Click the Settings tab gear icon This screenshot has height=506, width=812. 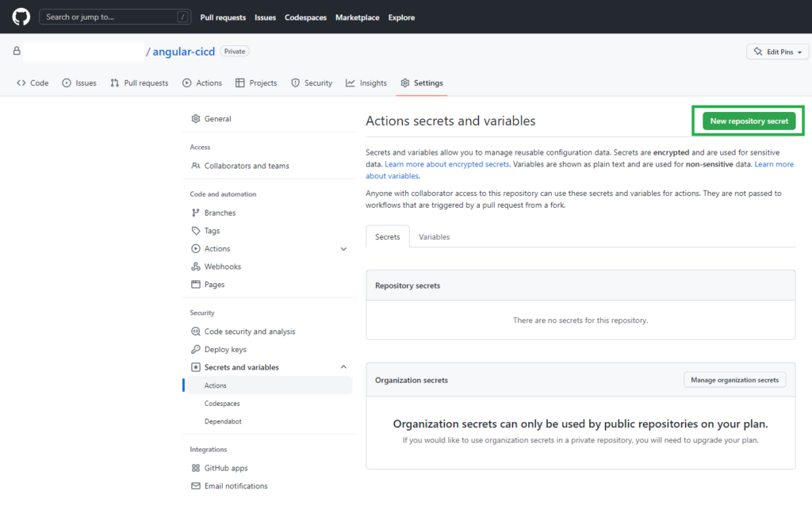[405, 82]
